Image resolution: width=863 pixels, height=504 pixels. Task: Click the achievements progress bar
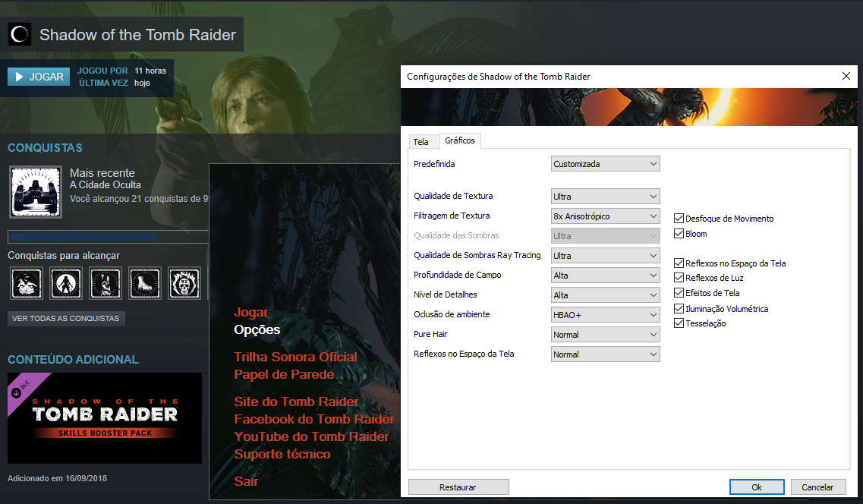[109, 237]
